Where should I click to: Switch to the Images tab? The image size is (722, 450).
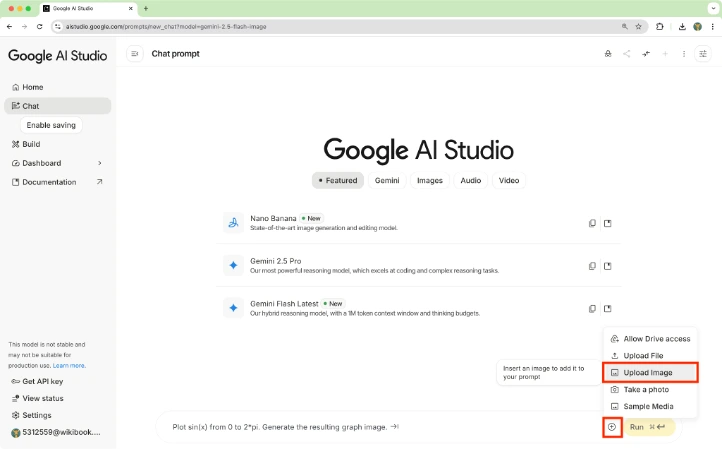click(430, 181)
